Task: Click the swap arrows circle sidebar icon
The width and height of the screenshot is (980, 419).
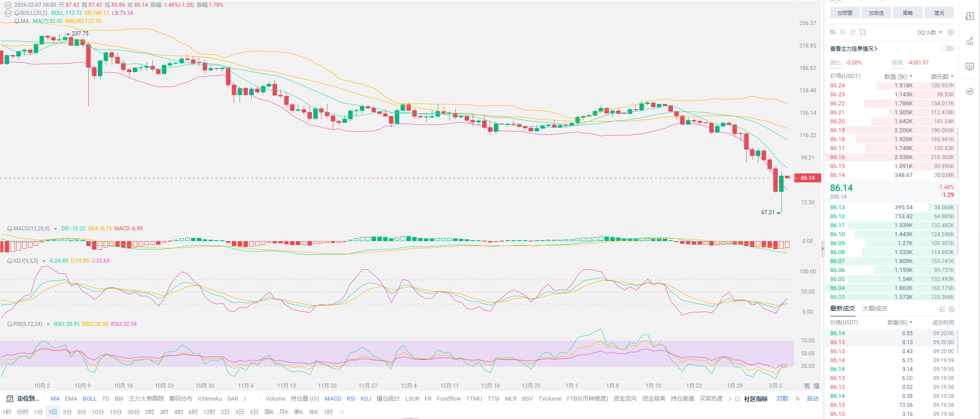Action: coord(969,91)
